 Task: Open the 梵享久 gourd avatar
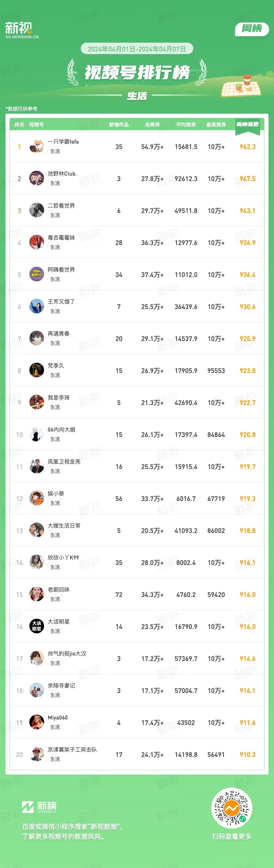coord(36,371)
